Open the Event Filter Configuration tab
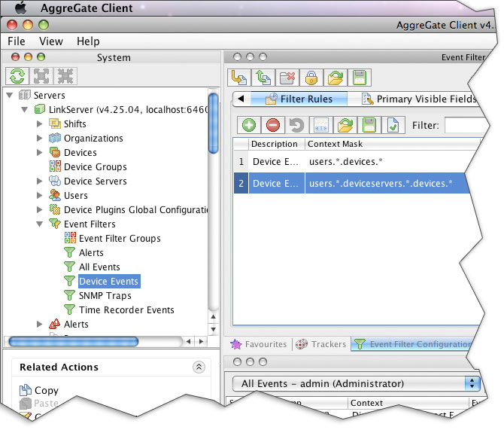This screenshot has height=436, width=504. [x=412, y=344]
